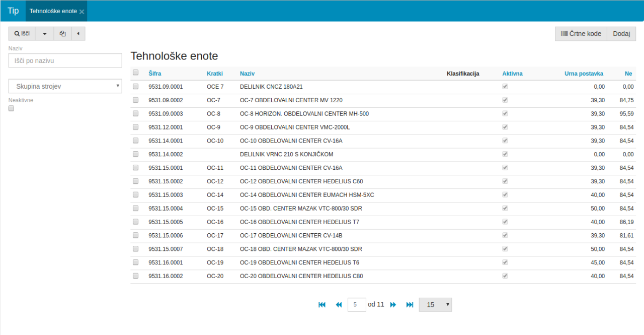Screen dimensions: 644x335
Task: Open the Tip menu in the header
Action: coord(13,11)
